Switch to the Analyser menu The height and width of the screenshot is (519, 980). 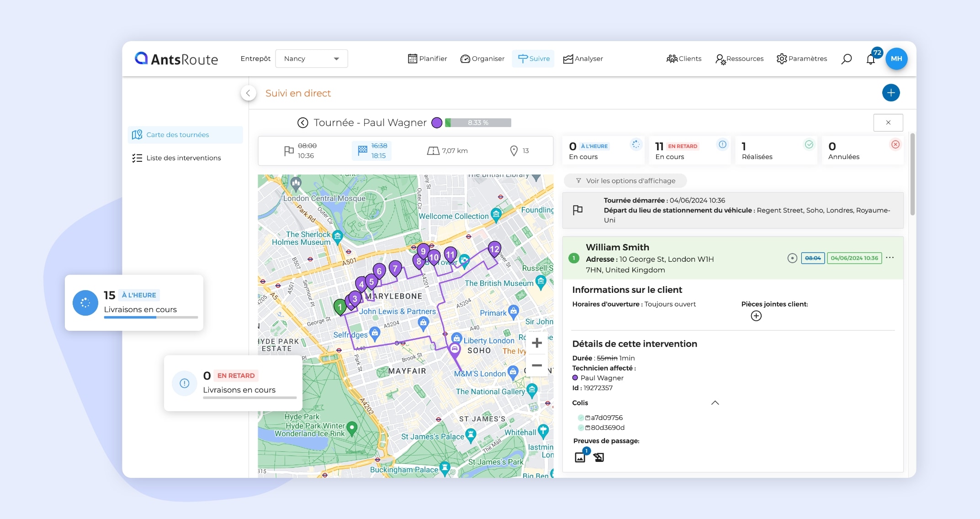click(x=583, y=59)
